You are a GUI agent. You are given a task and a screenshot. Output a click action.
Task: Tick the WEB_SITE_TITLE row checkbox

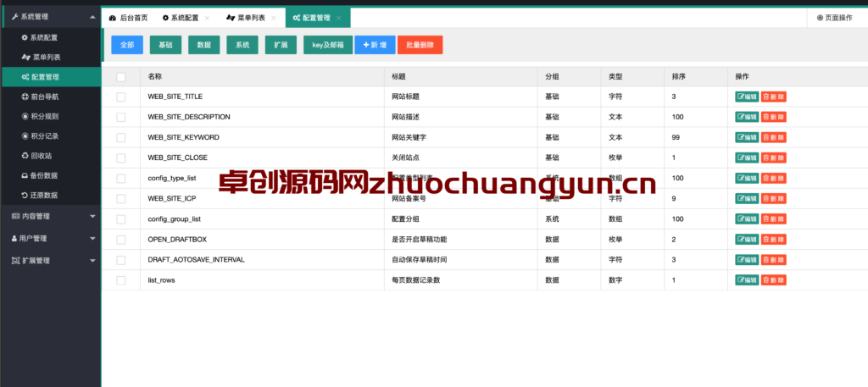120,97
